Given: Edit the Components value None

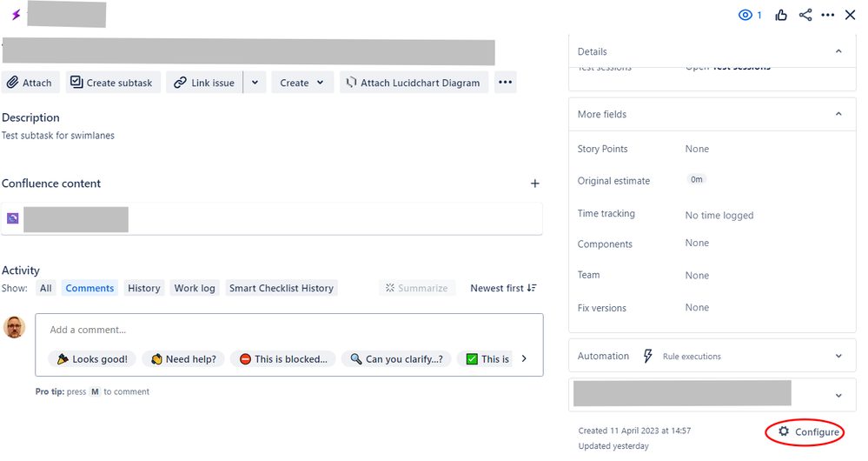Looking at the screenshot, I should 697,244.
